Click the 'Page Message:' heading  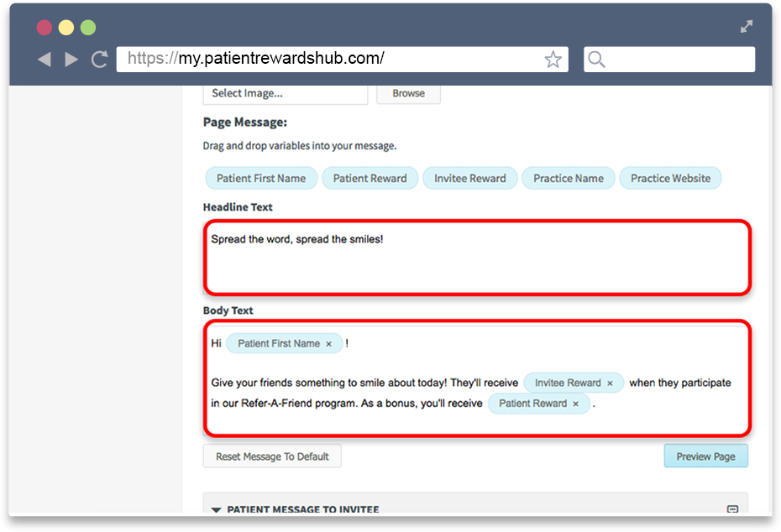(245, 123)
